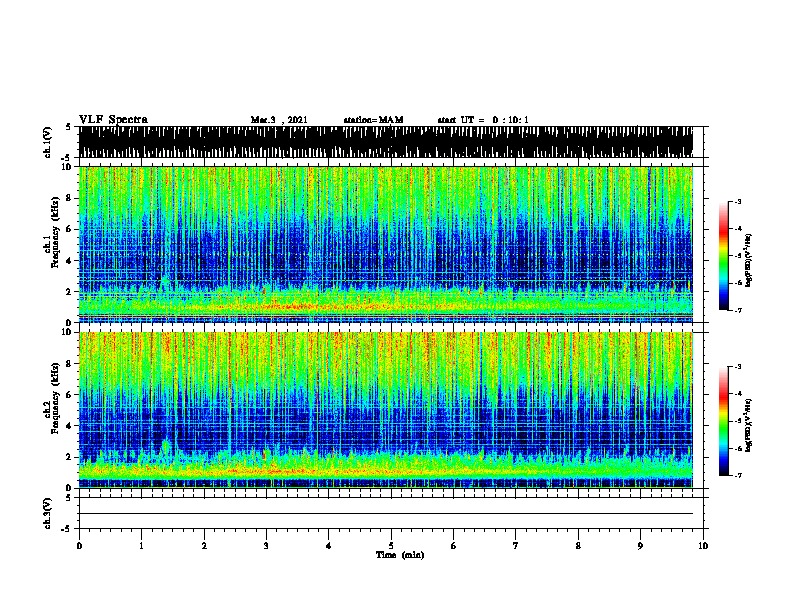Click the ch.2 spectrogram color bar
This screenshot has height=612, width=792.
click(x=723, y=421)
